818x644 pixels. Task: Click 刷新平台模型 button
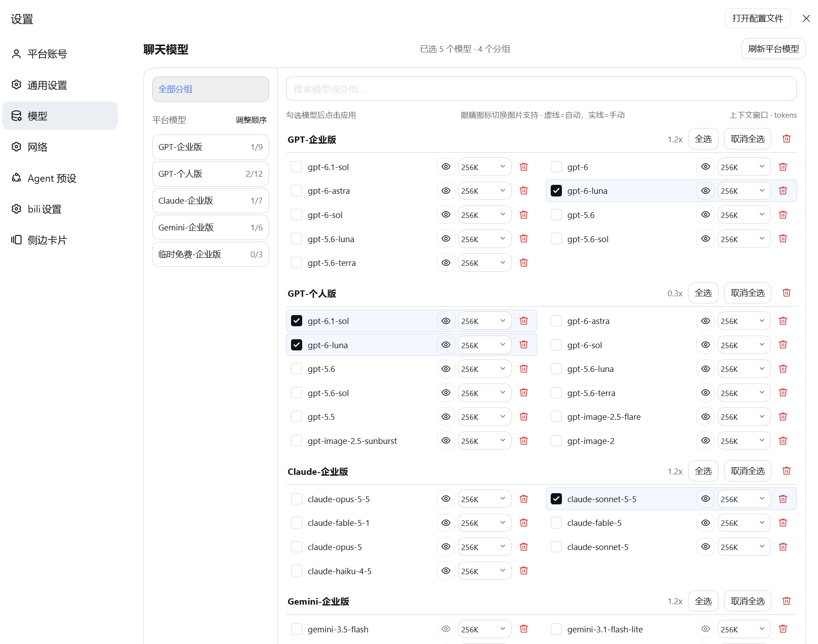(773, 49)
